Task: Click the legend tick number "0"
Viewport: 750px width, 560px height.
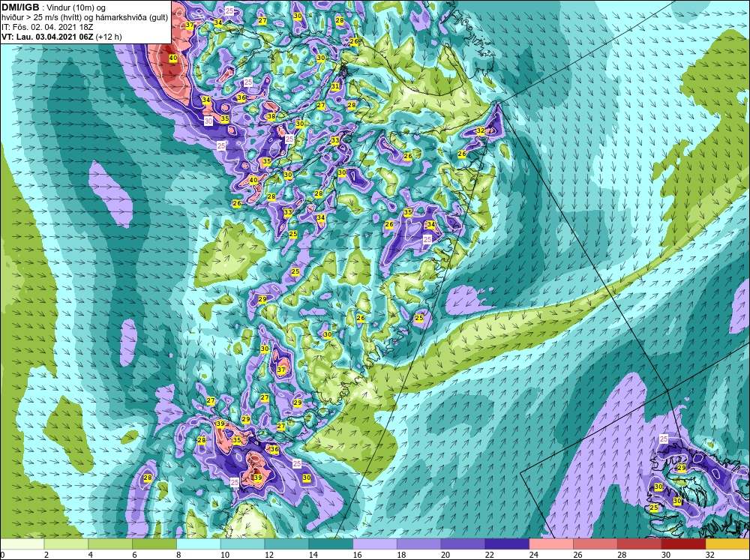Action: coord(2,555)
